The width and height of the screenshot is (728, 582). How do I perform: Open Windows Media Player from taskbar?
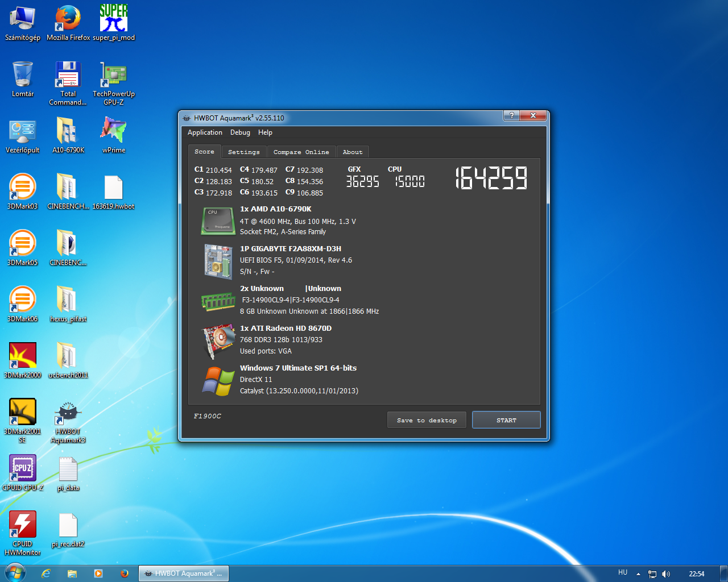(x=98, y=573)
